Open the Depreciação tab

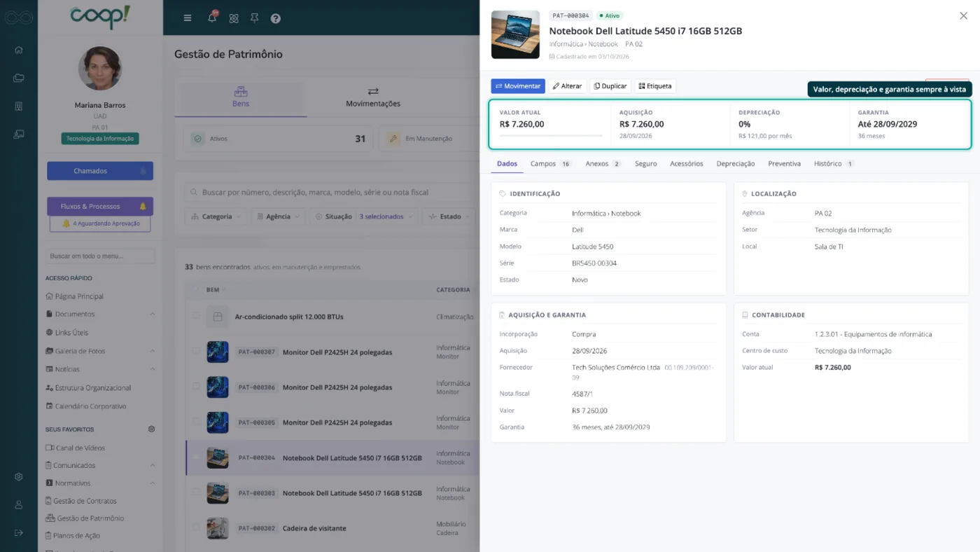coord(736,163)
